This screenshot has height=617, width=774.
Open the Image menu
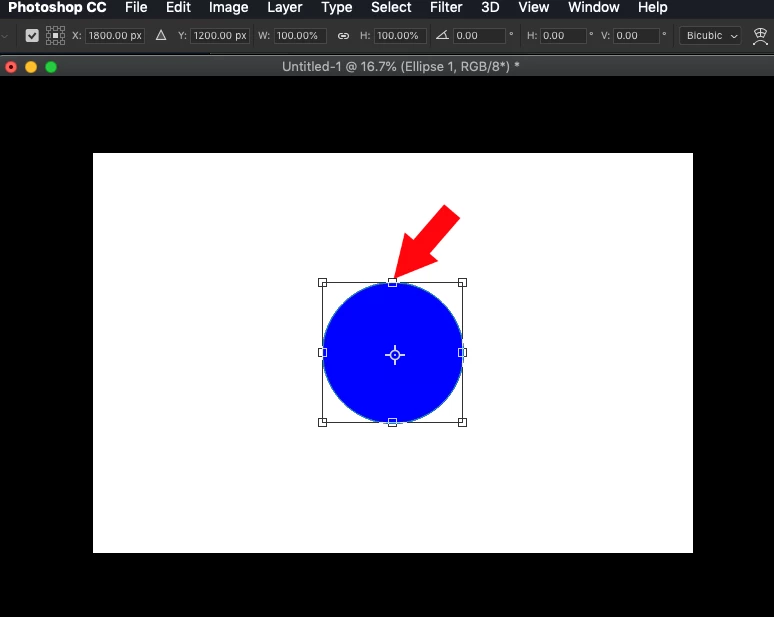click(x=229, y=7)
